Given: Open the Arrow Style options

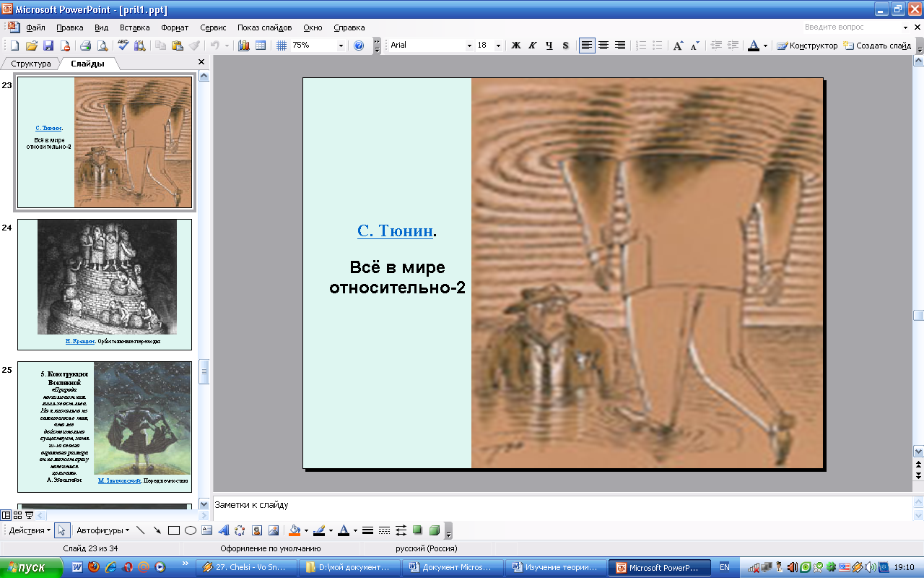Looking at the screenshot, I should pyautogui.click(x=401, y=530).
